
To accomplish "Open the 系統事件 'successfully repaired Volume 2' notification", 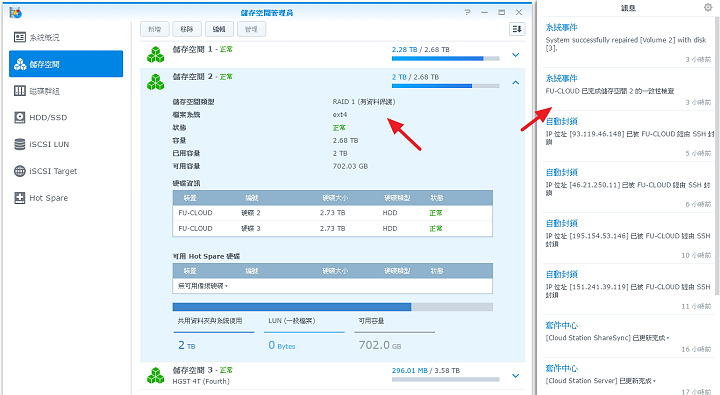I will click(627, 43).
